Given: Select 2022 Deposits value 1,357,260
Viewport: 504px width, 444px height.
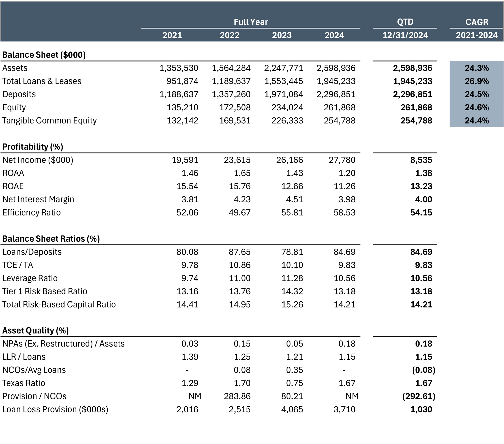Looking at the screenshot, I should (x=231, y=94).
